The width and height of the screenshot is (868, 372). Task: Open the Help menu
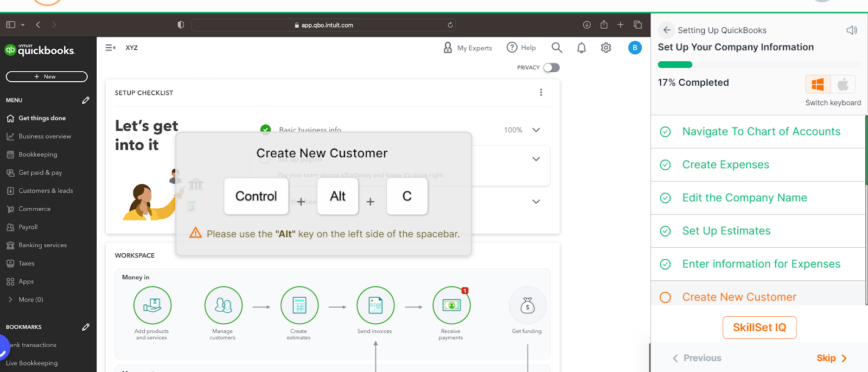point(521,48)
